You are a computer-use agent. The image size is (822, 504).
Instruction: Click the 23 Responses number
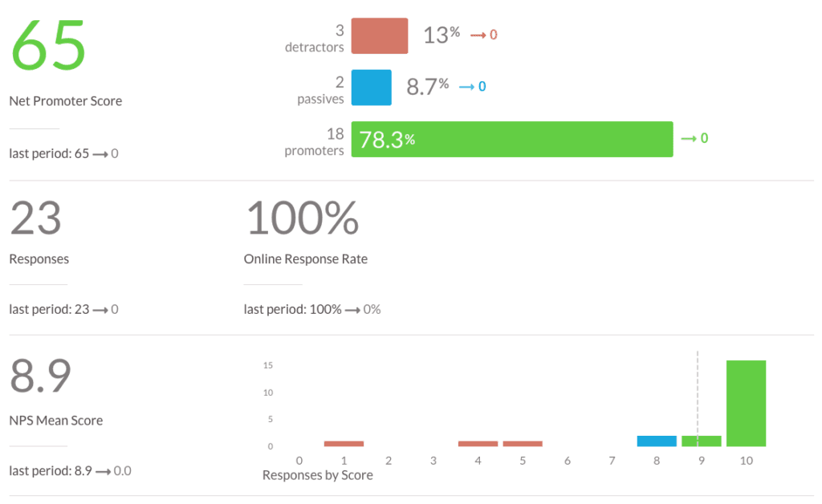pyautogui.click(x=35, y=218)
